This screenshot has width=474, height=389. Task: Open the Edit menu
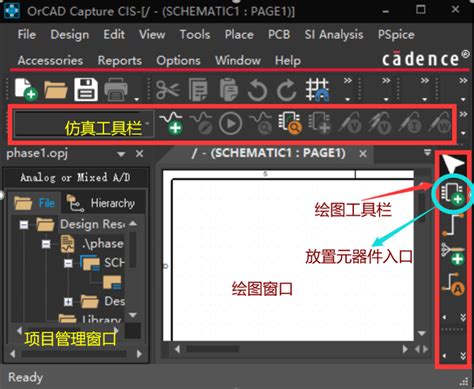pos(114,34)
